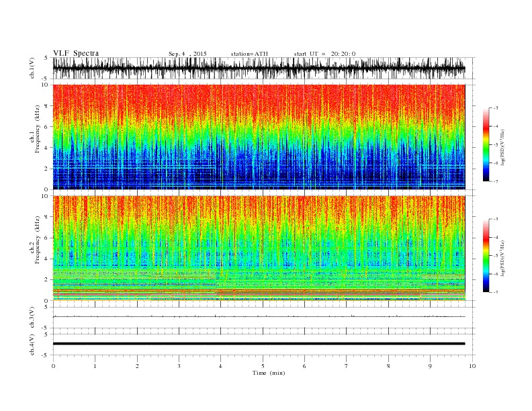
Task: Click the ch.1 spectrogram panel
Action: (259, 137)
